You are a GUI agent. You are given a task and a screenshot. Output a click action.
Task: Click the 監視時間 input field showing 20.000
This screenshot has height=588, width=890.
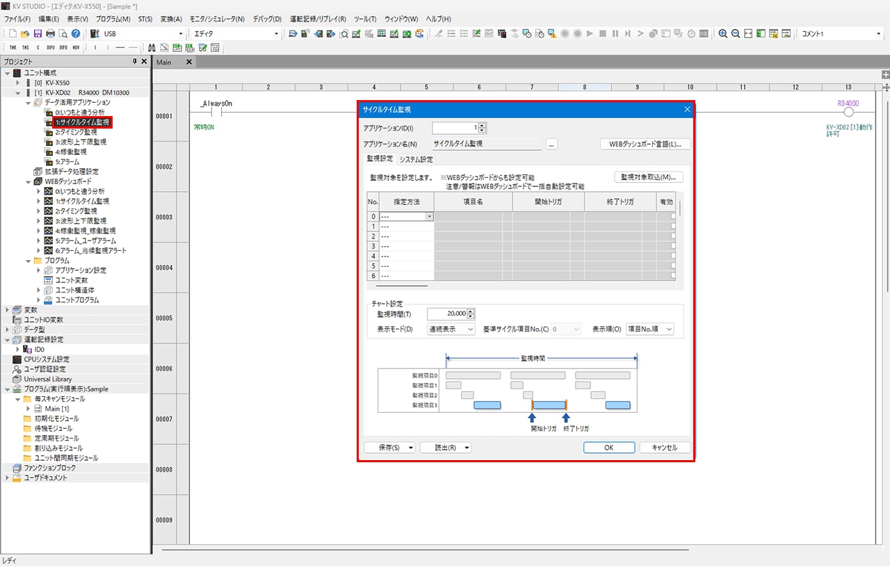click(x=446, y=314)
